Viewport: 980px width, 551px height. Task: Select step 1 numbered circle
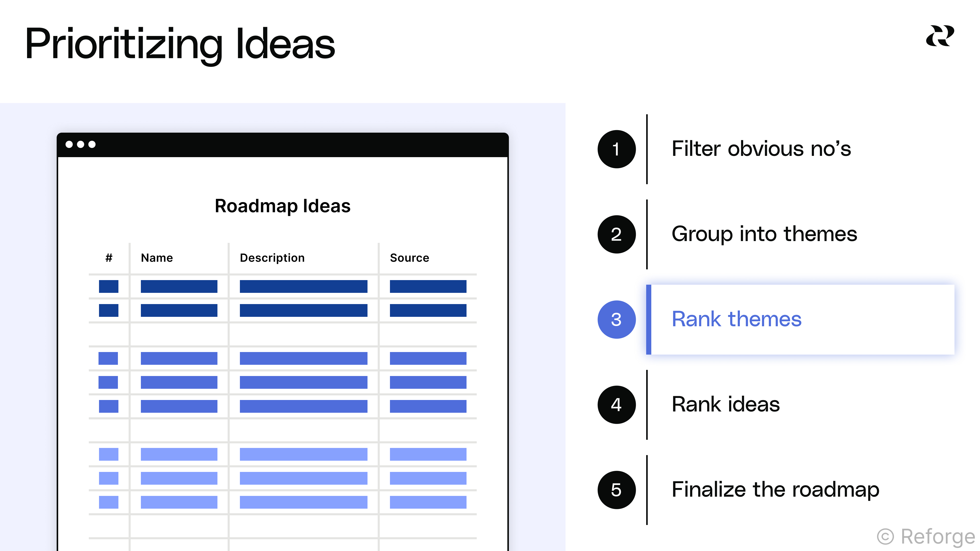[616, 149]
